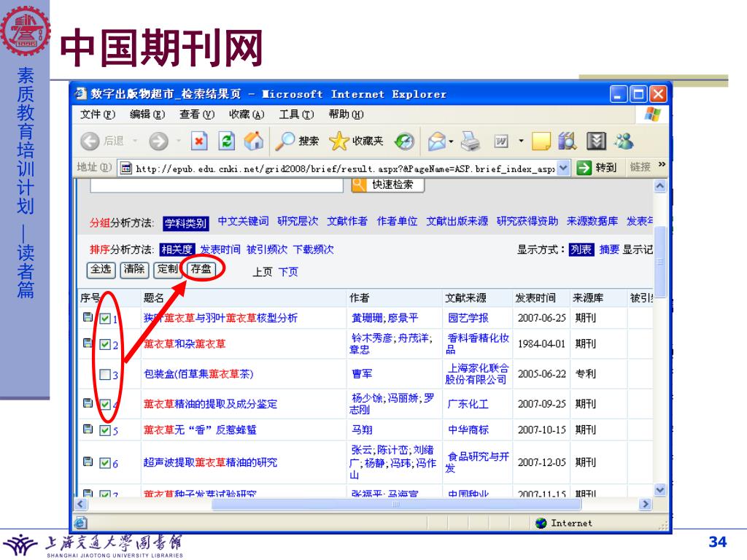Screen dimensions: 747x560
Task: Uncheck the checkbox for result 1
Action: (x=105, y=319)
